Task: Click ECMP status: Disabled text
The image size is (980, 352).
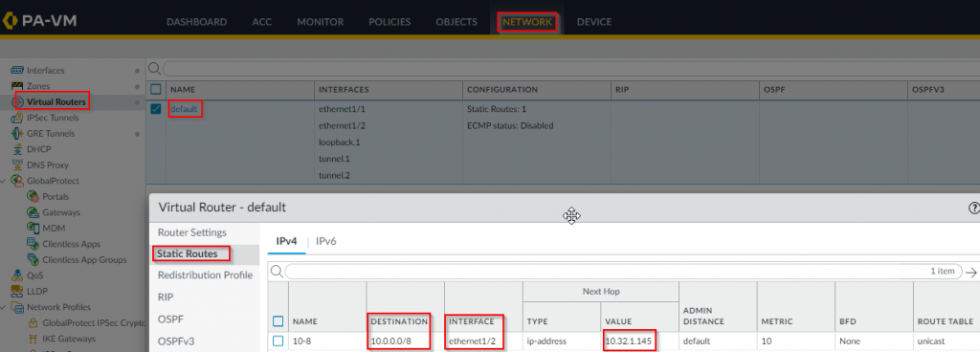Action: [510, 125]
